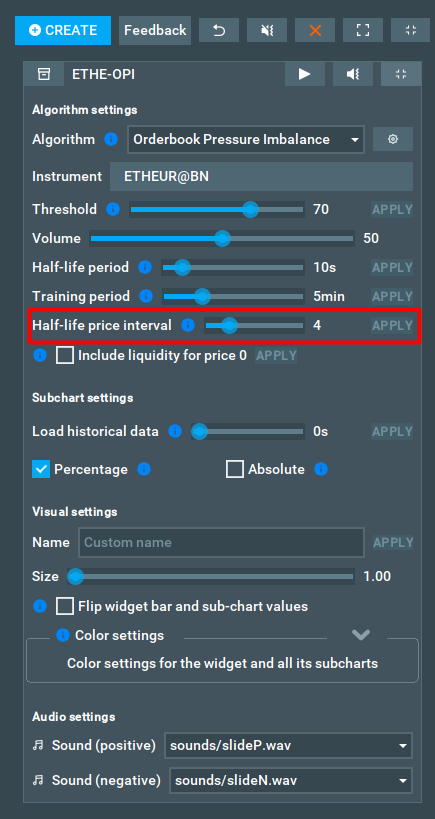Open algorithm gear settings icon
This screenshot has width=435, height=819.
pos(393,139)
